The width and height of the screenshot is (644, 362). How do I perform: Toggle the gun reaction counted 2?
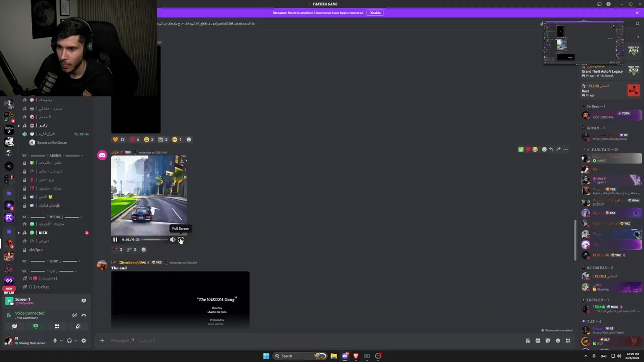132,249
